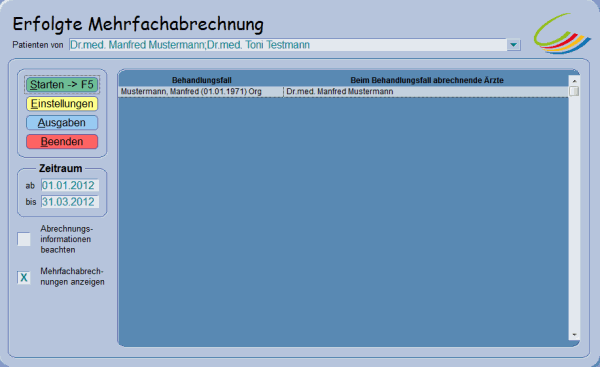This screenshot has width=600, height=367.
Task: Click the scrollbar thumb of the results table
Action: pyautogui.click(x=574, y=91)
